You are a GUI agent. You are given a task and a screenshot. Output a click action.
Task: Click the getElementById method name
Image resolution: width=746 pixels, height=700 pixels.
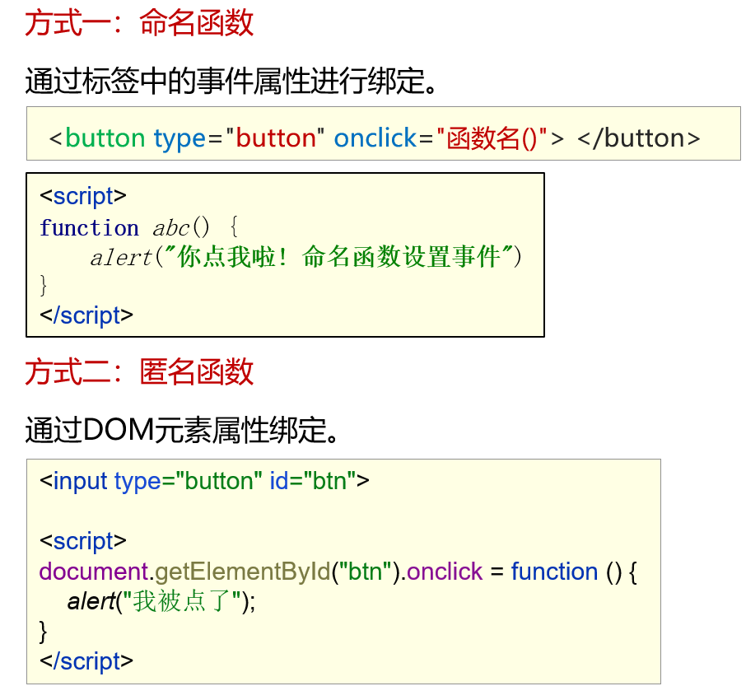click(x=243, y=571)
